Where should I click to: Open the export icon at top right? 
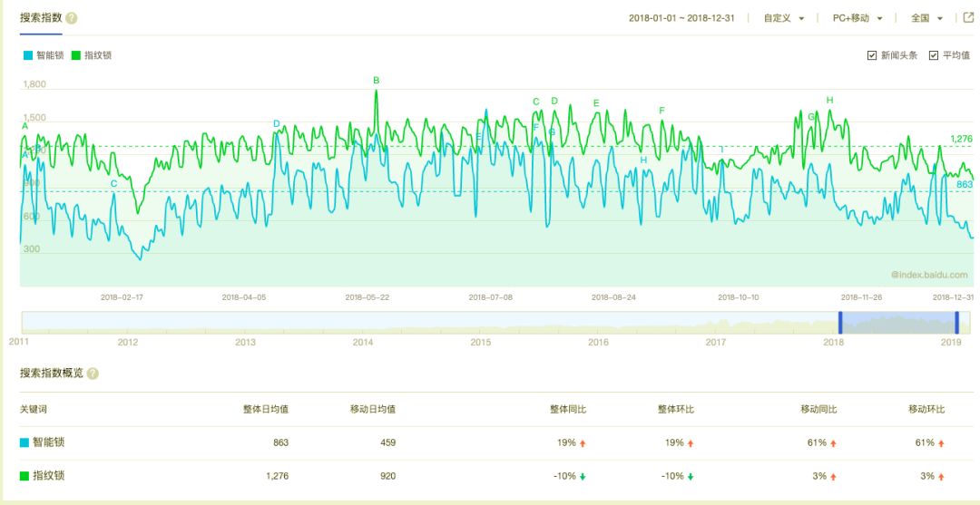968,18
